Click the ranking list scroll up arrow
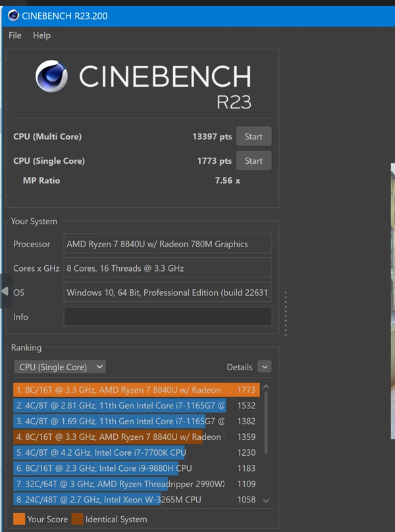The width and height of the screenshot is (395, 532). coord(266,387)
